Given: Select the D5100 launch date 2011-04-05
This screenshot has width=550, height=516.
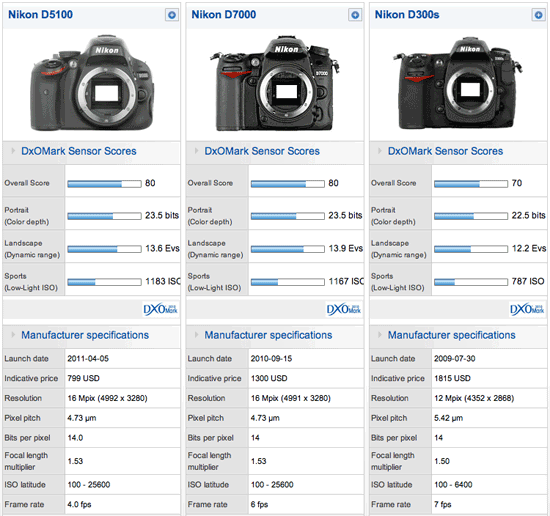Looking at the screenshot, I should click(x=88, y=358).
